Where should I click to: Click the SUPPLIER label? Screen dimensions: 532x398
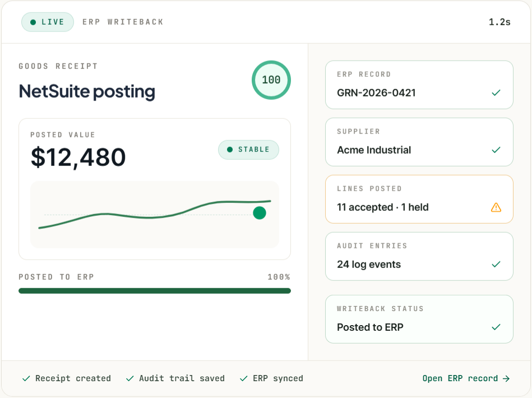click(358, 131)
